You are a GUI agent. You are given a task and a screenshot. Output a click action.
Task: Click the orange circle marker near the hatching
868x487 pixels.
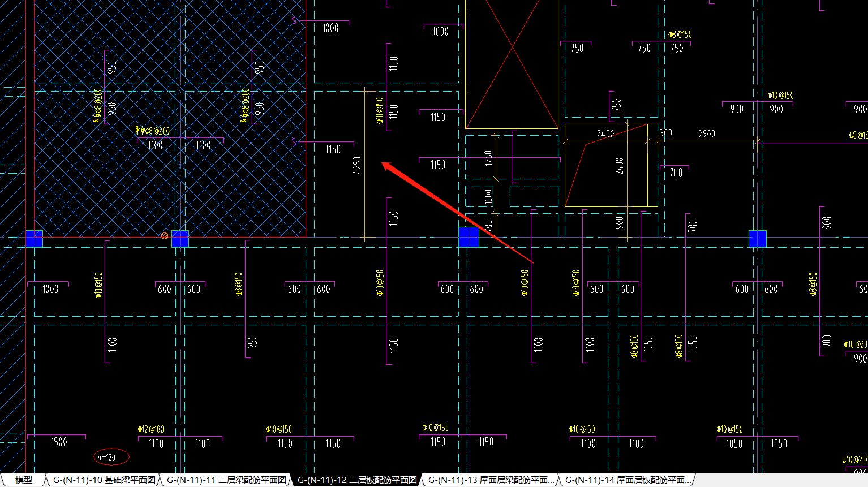pyautogui.click(x=165, y=235)
